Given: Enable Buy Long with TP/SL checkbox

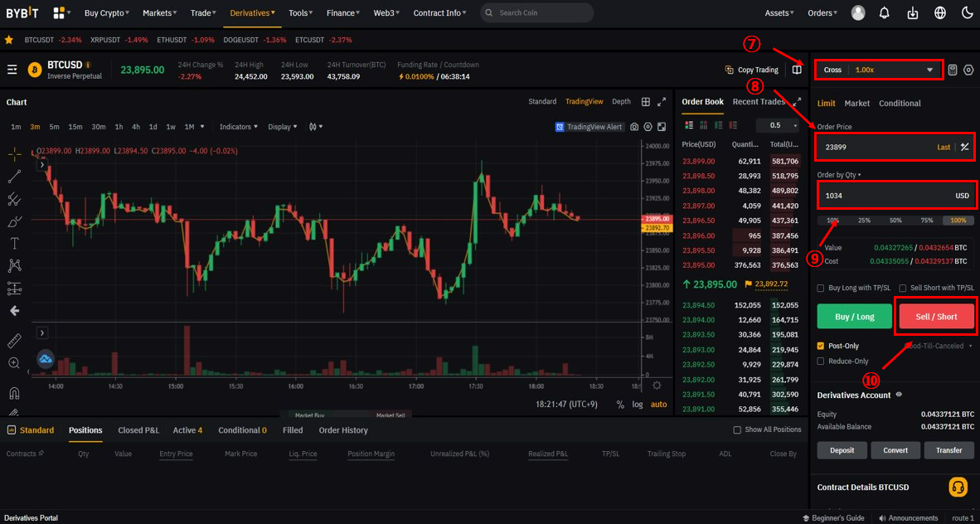Looking at the screenshot, I should pyautogui.click(x=821, y=289).
